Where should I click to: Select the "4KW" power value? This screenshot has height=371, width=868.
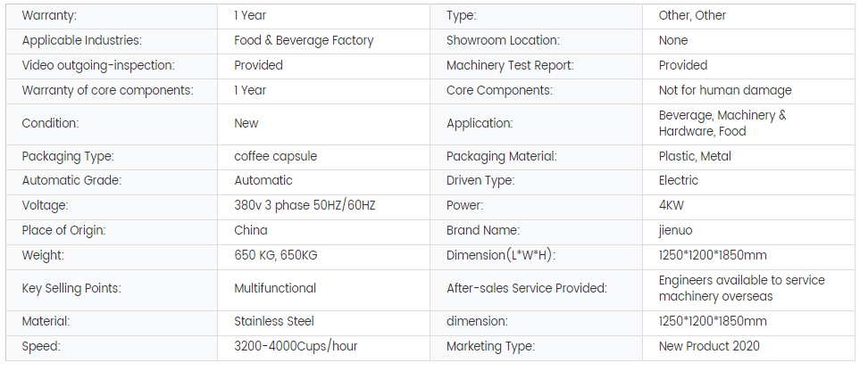tap(672, 206)
